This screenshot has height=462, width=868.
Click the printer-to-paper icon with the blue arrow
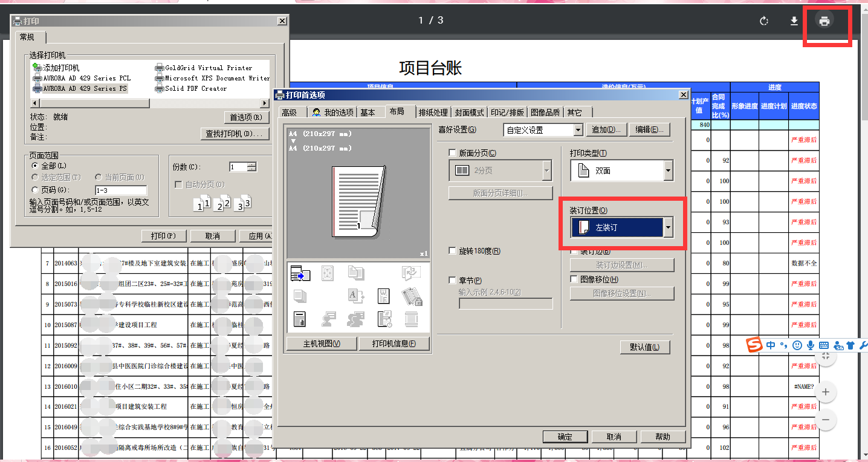pyautogui.click(x=300, y=273)
